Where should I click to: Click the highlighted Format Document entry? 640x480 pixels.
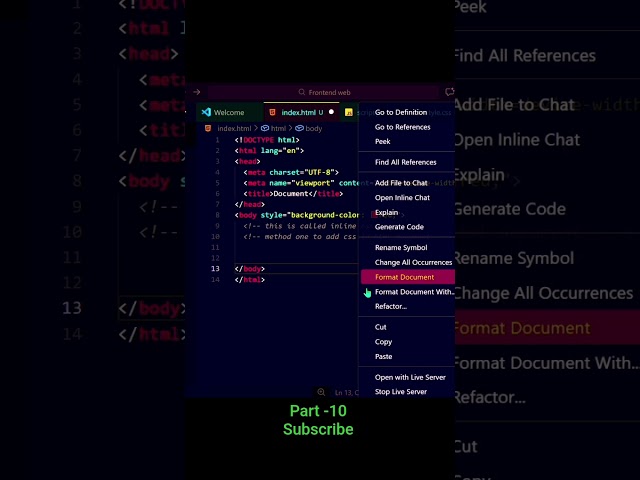pyautogui.click(x=407, y=277)
